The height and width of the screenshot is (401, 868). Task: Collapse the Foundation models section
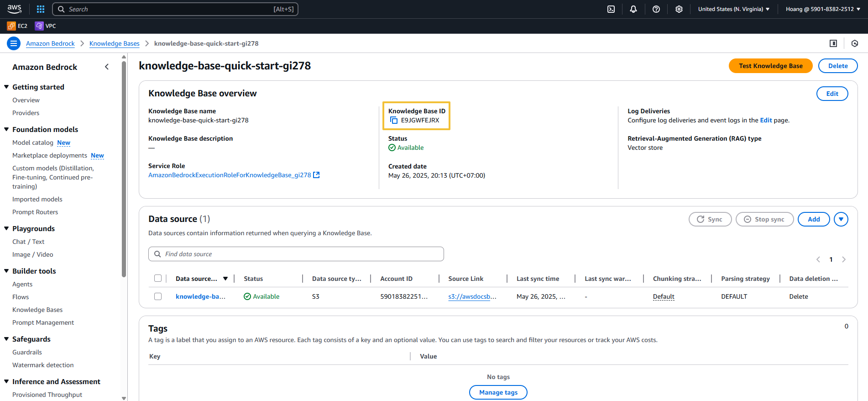(6, 129)
